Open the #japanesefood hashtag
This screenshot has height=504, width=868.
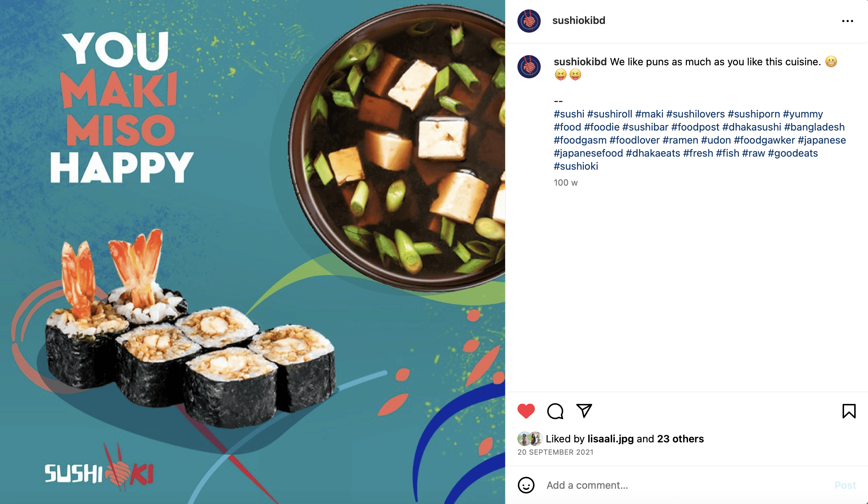[588, 153]
